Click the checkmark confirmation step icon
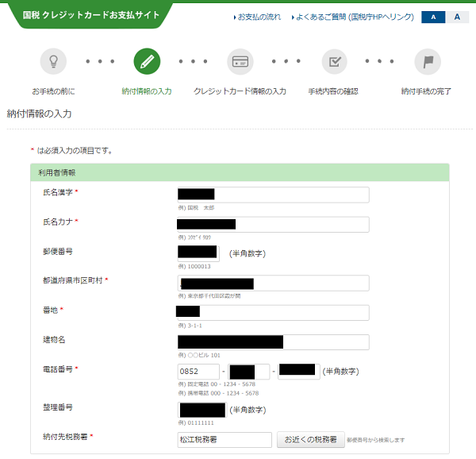The width and height of the screenshot is (476, 459). tap(335, 61)
